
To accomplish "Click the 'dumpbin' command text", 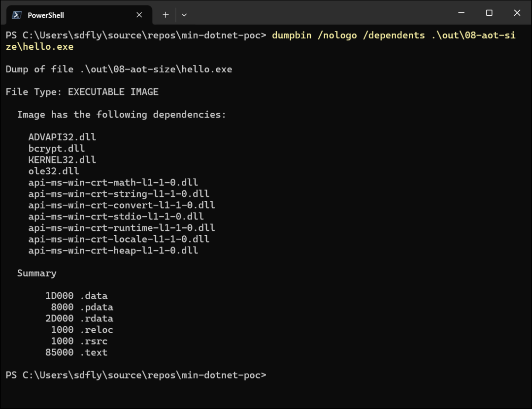I will [292, 35].
